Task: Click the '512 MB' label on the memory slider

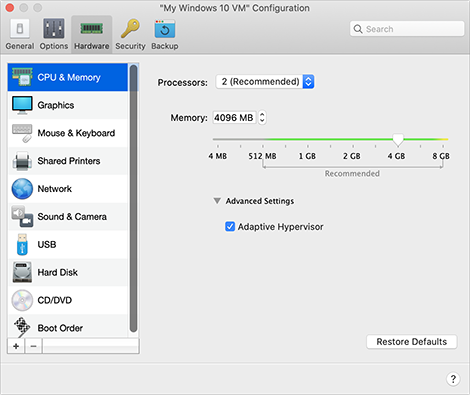Action: coord(262,156)
